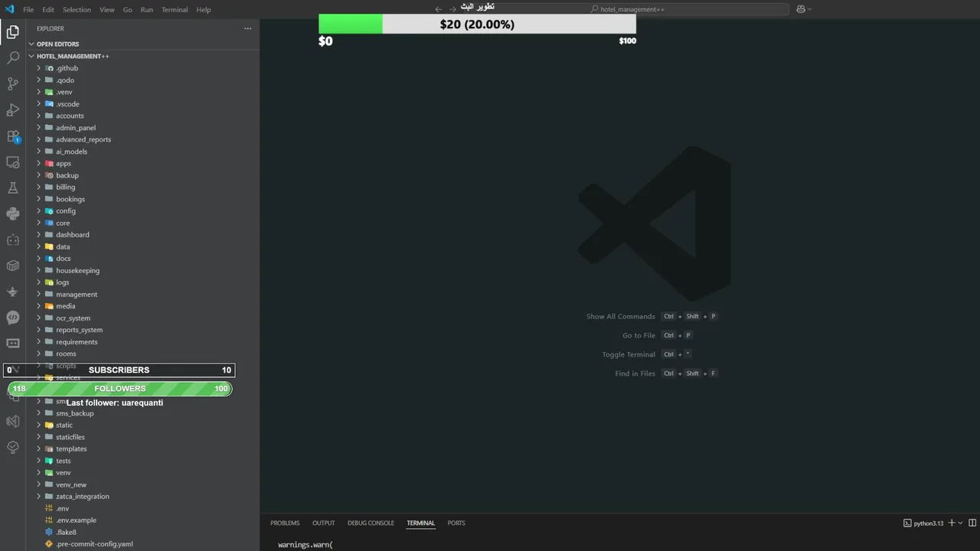Expand the core folder chevron
This screenshot has width=980, height=551.
(x=38, y=223)
